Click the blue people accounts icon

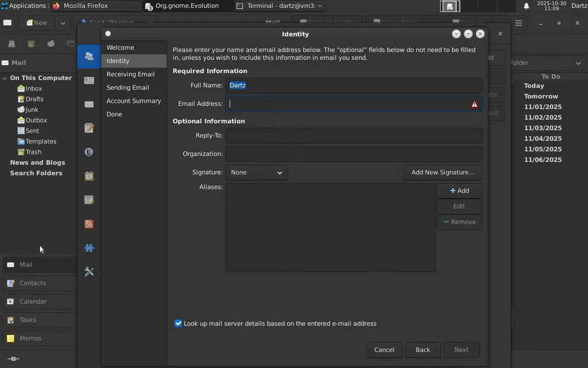89,57
